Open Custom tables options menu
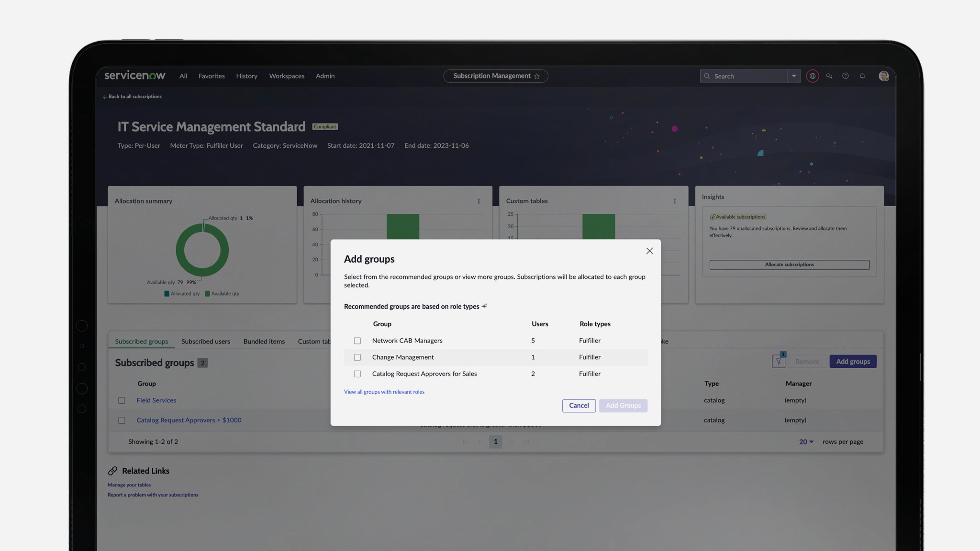 [675, 201]
